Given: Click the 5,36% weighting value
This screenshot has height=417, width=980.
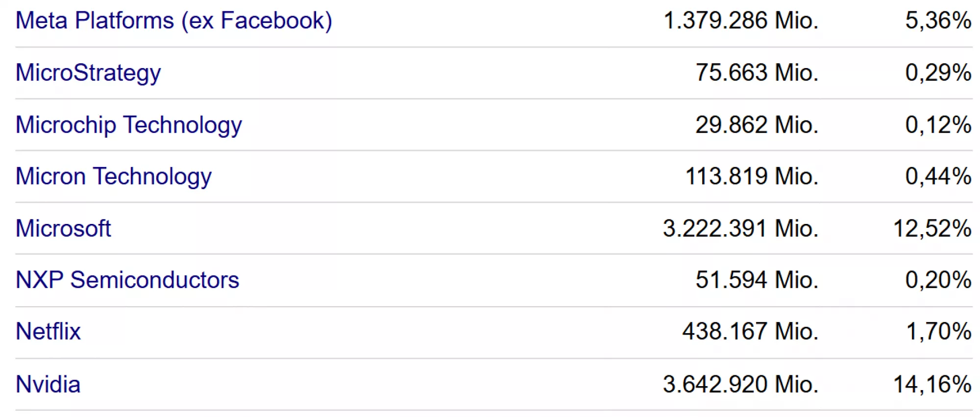Looking at the screenshot, I should [x=938, y=21].
